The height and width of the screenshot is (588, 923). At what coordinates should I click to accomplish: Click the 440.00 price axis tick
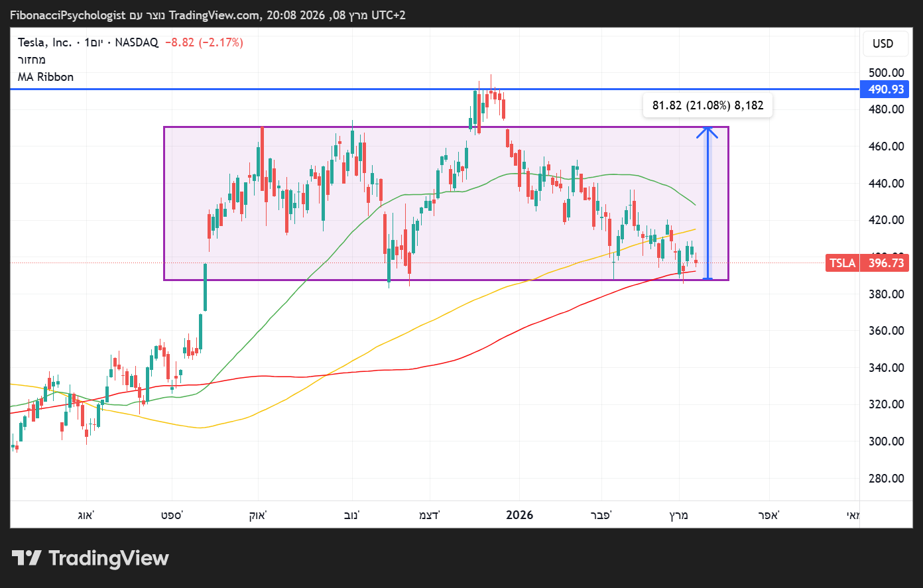pyautogui.click(x=887, y=183)
